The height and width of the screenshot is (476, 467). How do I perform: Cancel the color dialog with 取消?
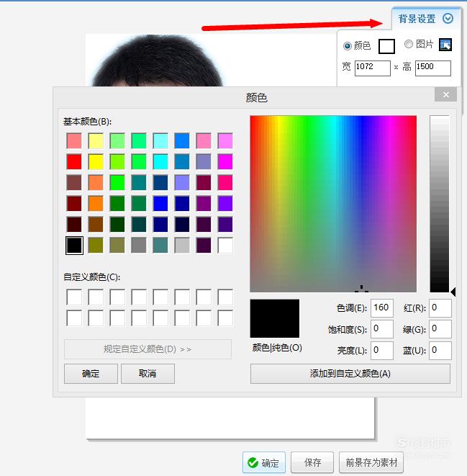click(148, 374)
